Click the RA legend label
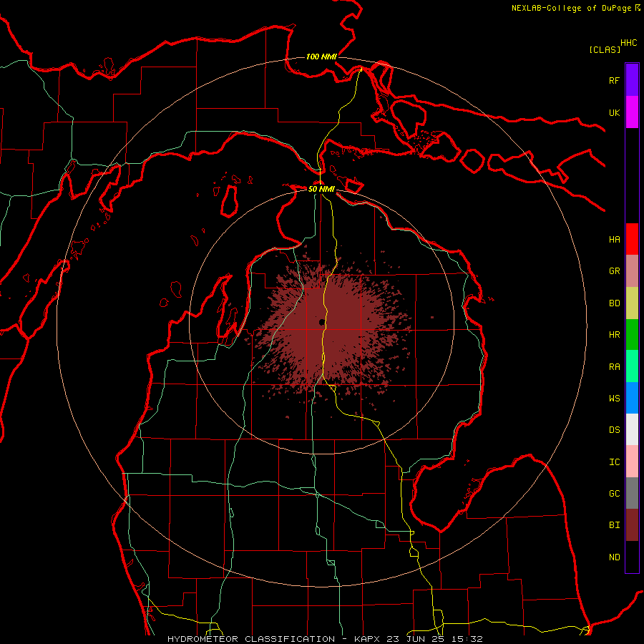This screenshot has height=644, width=644. (x=614, y=366)
